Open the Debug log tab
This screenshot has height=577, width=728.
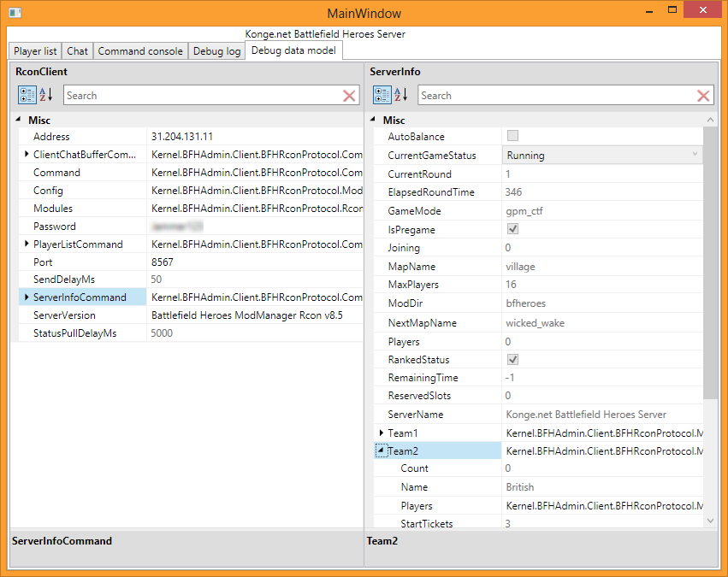(216, 51)
